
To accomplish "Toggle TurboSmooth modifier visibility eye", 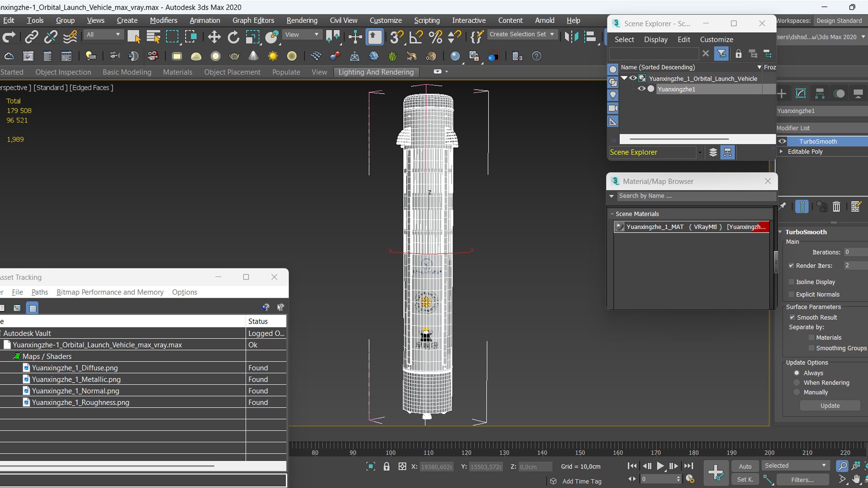I will tap(782, 141).
